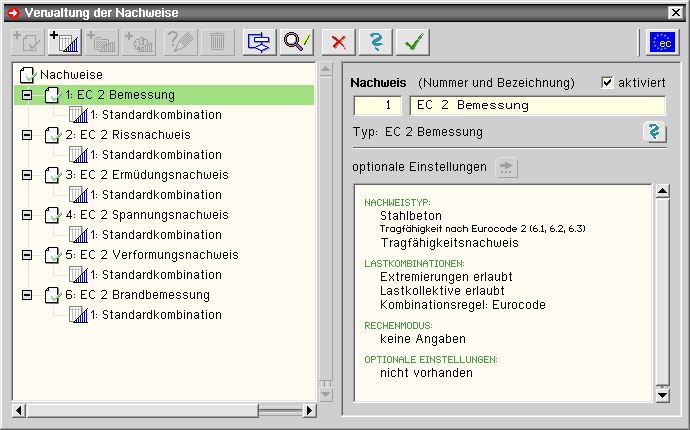Viewport: 690px width, 430px height.
Task: Collapse the '1: EC 2 Bemessung' tree node
Action: tap(27, 95)
